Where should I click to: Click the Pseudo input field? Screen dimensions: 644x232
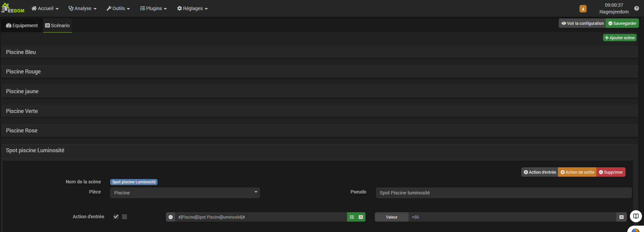[x=503, y=193]
